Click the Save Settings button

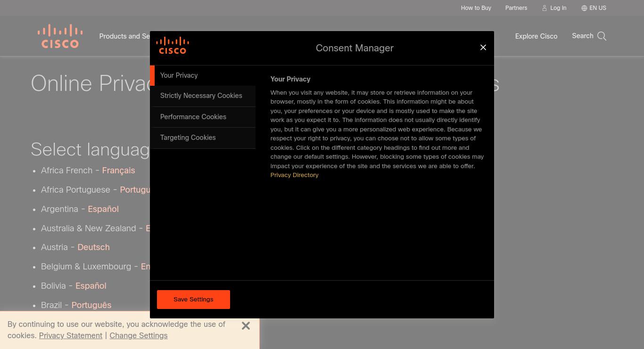[x=193, y=300]
